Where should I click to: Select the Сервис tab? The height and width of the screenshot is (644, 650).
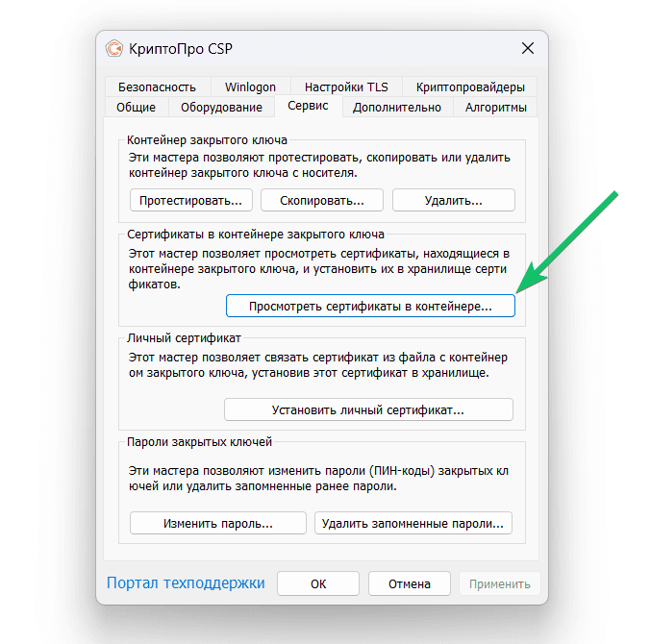pos(308,106)
